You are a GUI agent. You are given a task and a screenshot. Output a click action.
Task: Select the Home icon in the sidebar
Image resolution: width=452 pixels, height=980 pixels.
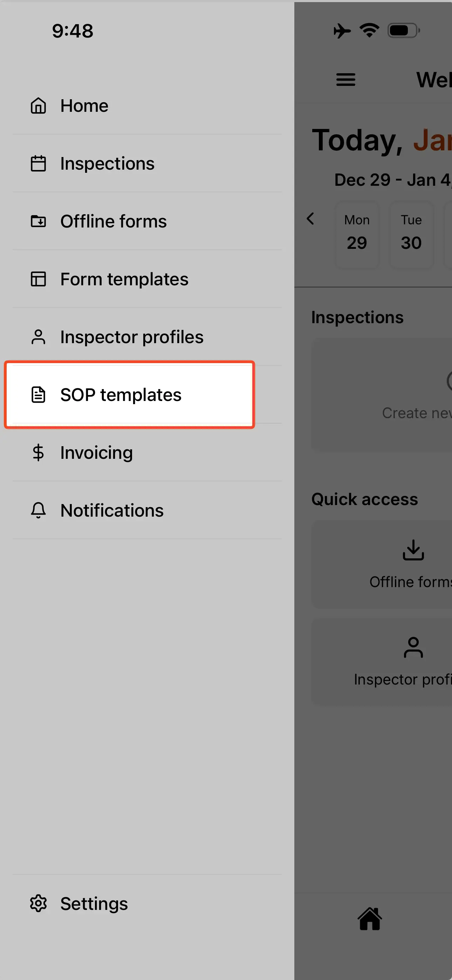pyautogui.click(x=38, y=106)
